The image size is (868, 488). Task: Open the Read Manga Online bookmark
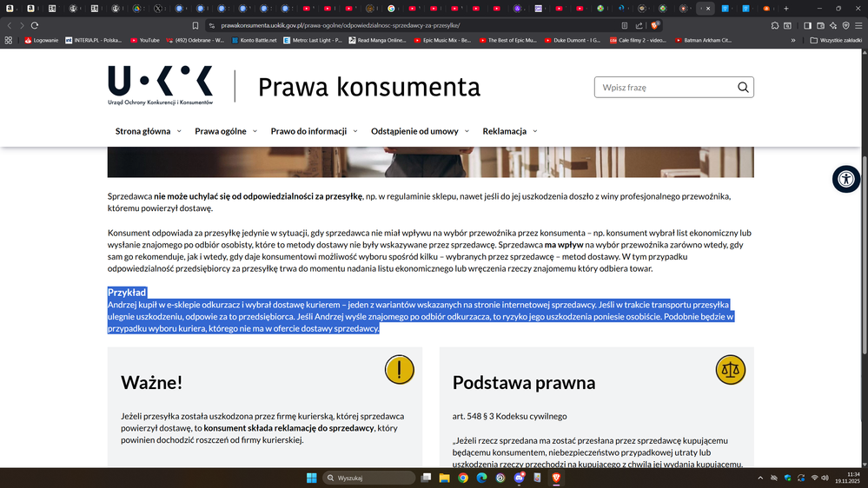(x=378, y=41)
